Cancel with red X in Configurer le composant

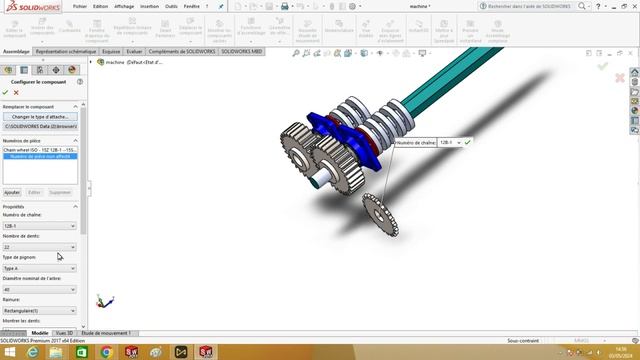(x=16, y=93)
